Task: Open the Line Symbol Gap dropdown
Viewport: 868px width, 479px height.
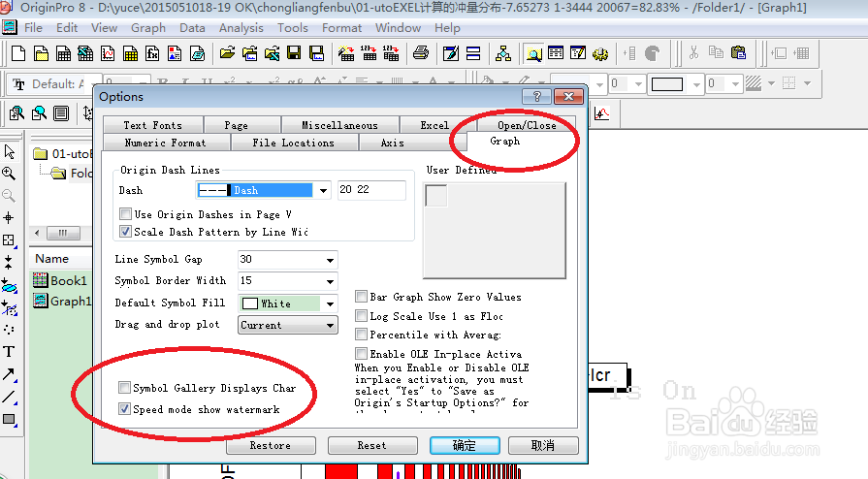Action: (x=330, y=260)
